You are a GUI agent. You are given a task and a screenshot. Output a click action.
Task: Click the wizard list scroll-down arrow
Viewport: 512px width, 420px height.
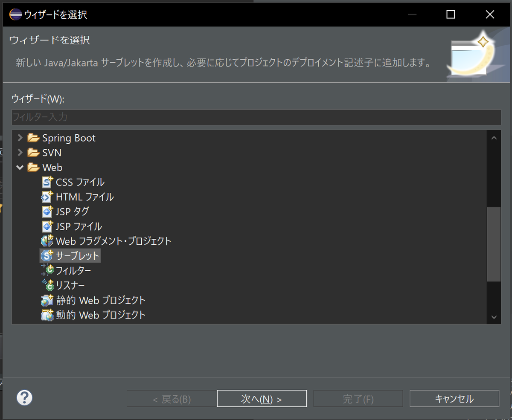click(494, 317)
